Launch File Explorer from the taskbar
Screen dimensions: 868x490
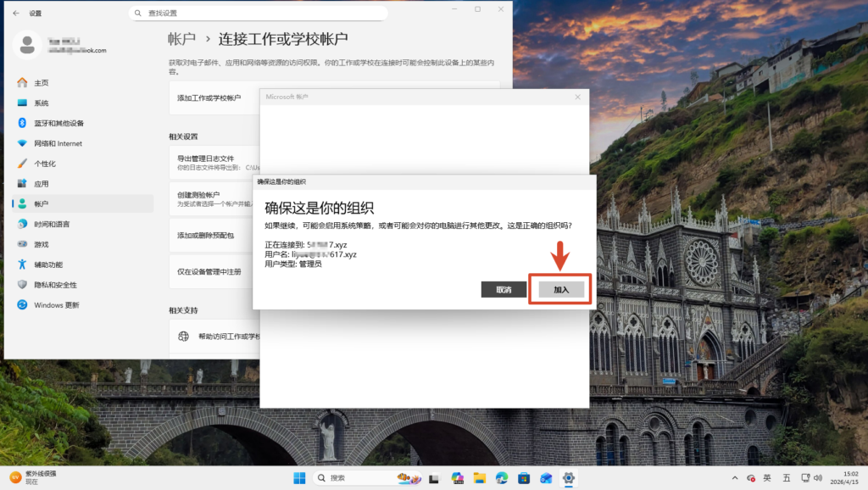coord(479,478)
